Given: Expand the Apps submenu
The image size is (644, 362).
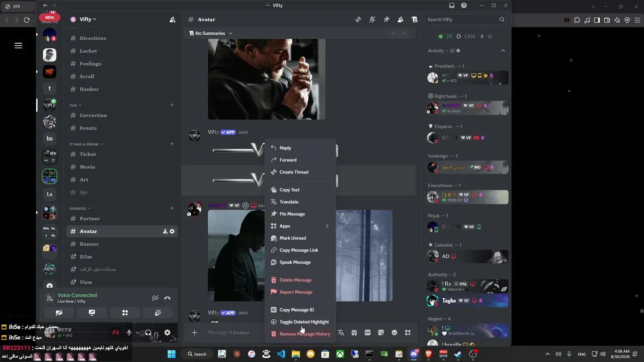Looking at the screenshot, I should click(x=300, y=226).
